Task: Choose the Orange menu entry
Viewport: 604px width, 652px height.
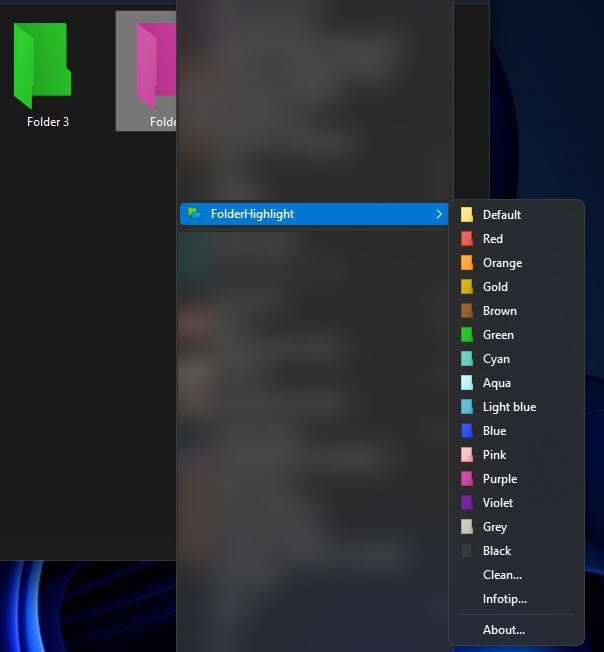Action: pyautogui.click(x=517, y=263)
